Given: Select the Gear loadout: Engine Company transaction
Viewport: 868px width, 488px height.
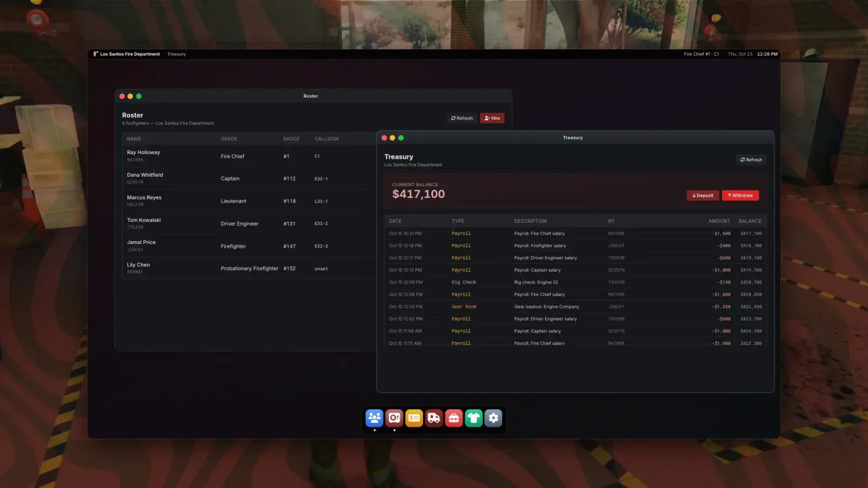Looking at the screenshot, I should (x=575, y=307).
